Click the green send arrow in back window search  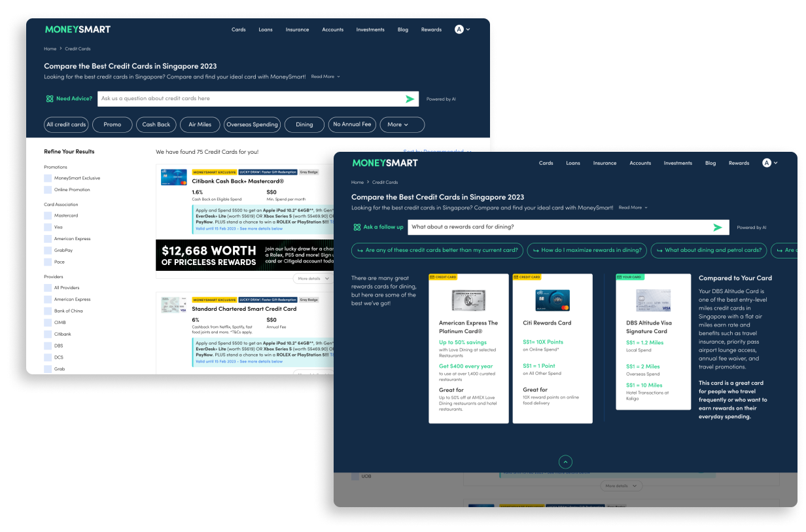coord(410,99)
